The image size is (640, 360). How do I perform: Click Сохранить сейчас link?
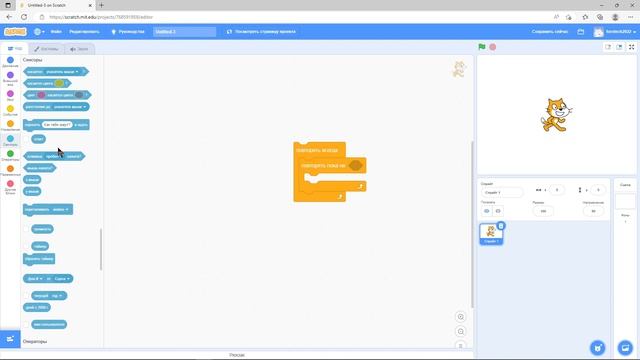[549, 31]
